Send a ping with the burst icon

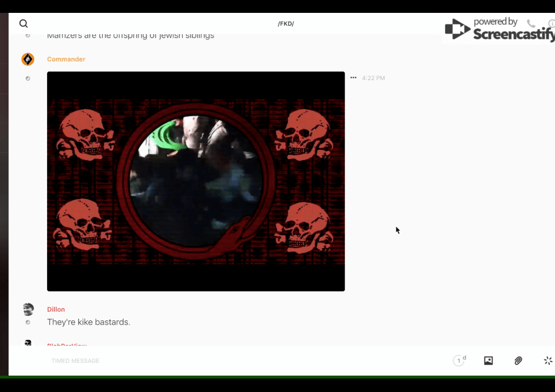pyautogui.click(x=548, y=361)
